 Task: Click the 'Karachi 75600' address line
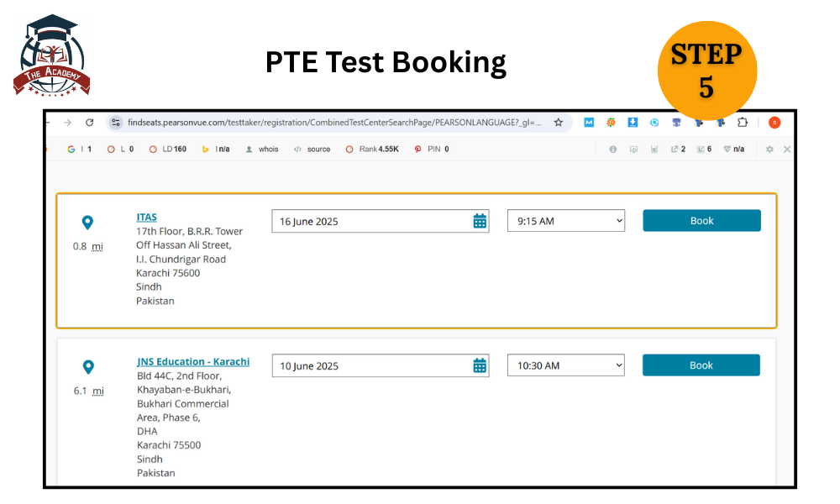tap(168, 273)
